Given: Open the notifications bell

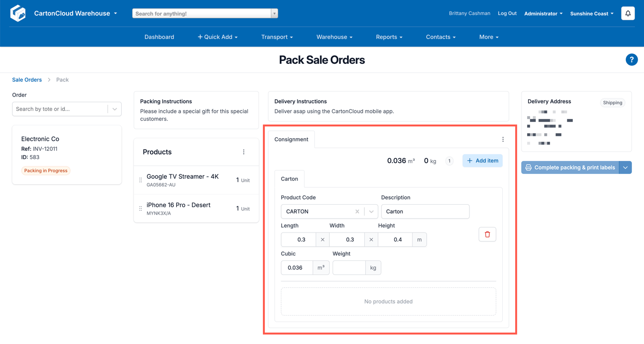Looking at the screenshot, I should [x=628, y=13].
